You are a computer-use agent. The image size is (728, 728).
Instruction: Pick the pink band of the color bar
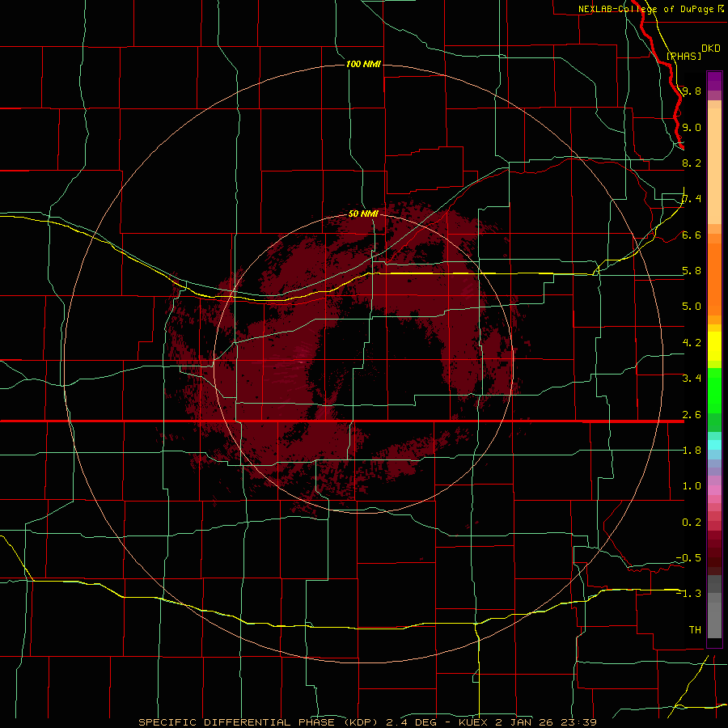tap(714, 490)
